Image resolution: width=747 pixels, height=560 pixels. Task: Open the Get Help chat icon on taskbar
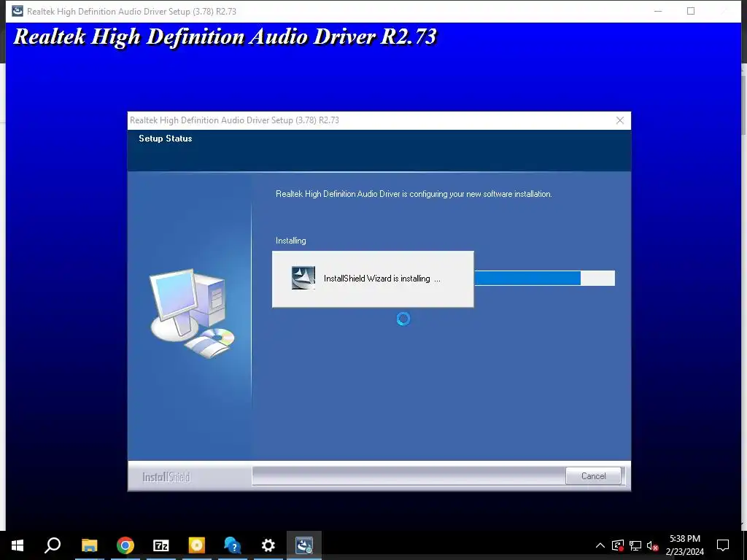pyautogui.click(x=233, y=545)
